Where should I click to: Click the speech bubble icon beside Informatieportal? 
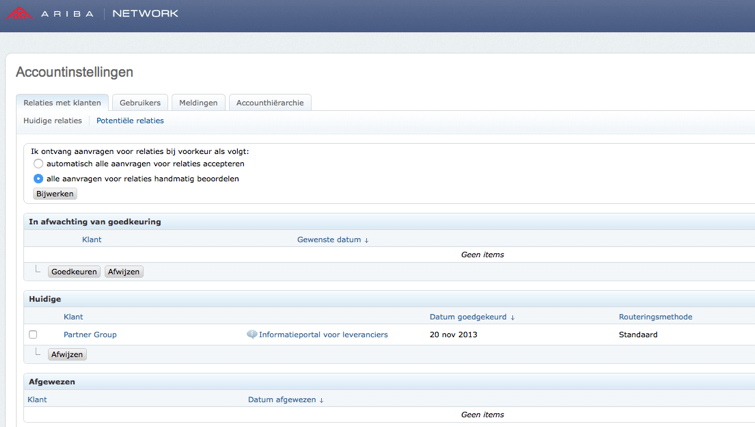coord(252,334)
